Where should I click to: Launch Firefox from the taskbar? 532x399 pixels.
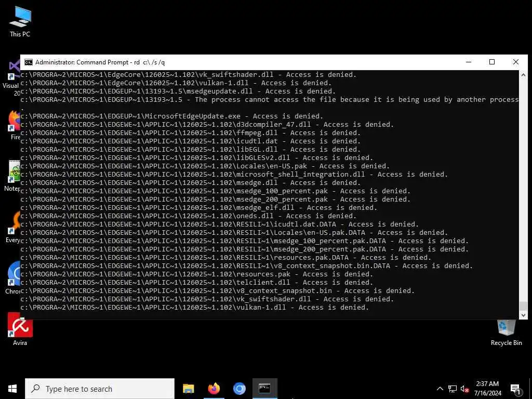tap(214, 389)
